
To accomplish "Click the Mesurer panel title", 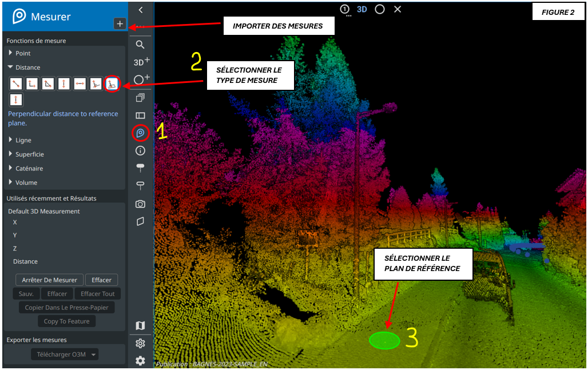I will click(51, 17).
